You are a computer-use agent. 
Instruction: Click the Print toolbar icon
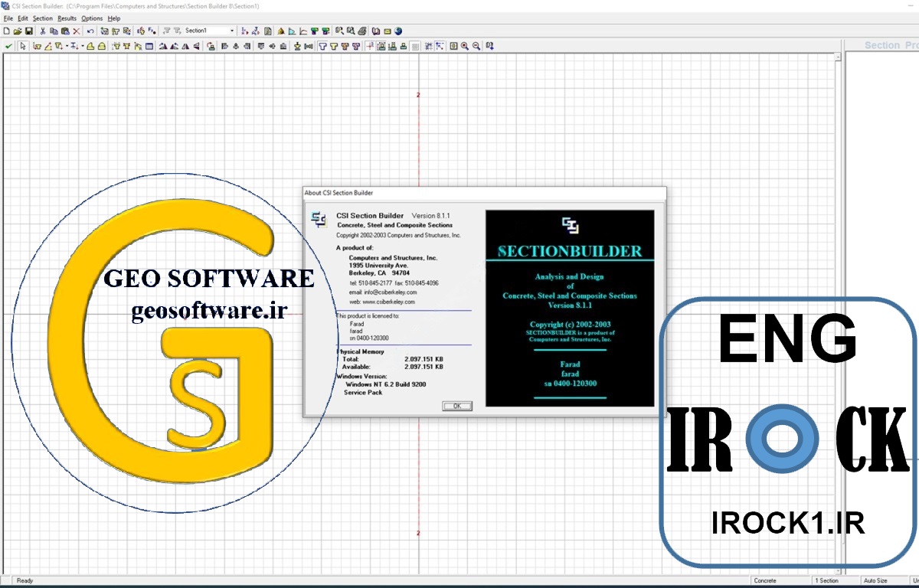pos(362,31)
